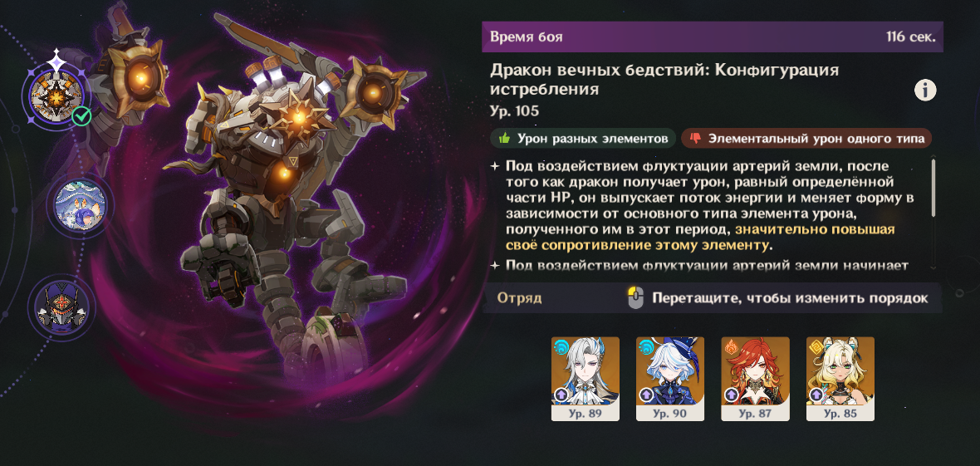980x466 pixels.
Task: Click the description text scrollbar
Action: (933, 188)
